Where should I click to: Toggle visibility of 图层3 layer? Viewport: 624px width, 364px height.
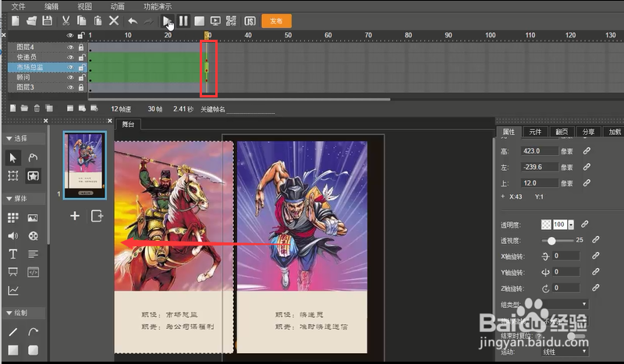pos(70,87)
